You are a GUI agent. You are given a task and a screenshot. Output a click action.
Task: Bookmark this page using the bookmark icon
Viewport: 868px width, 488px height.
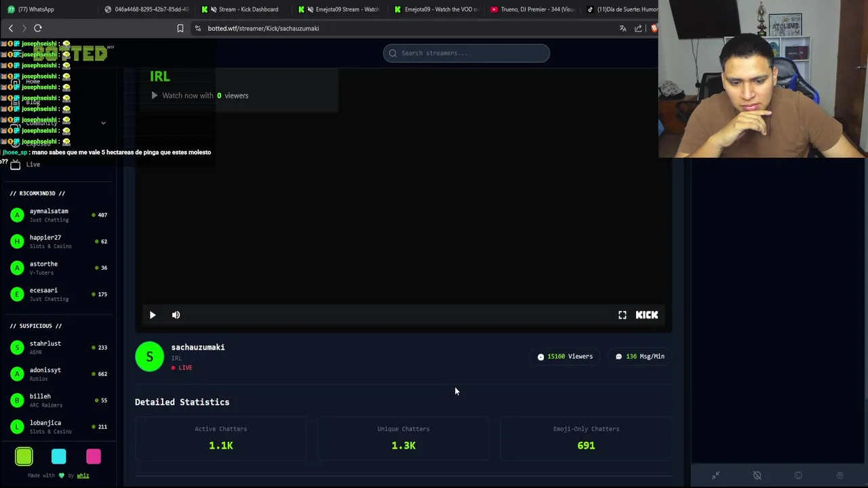180,28
